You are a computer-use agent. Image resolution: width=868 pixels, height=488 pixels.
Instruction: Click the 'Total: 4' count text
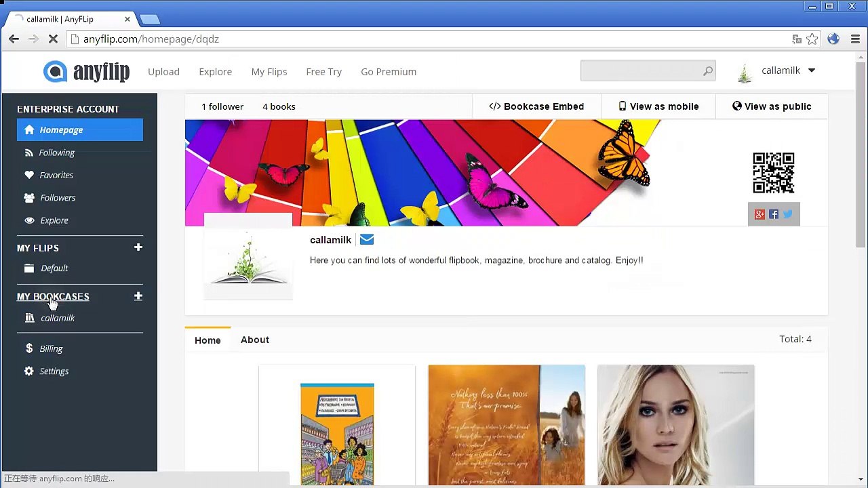coord(795,339)
